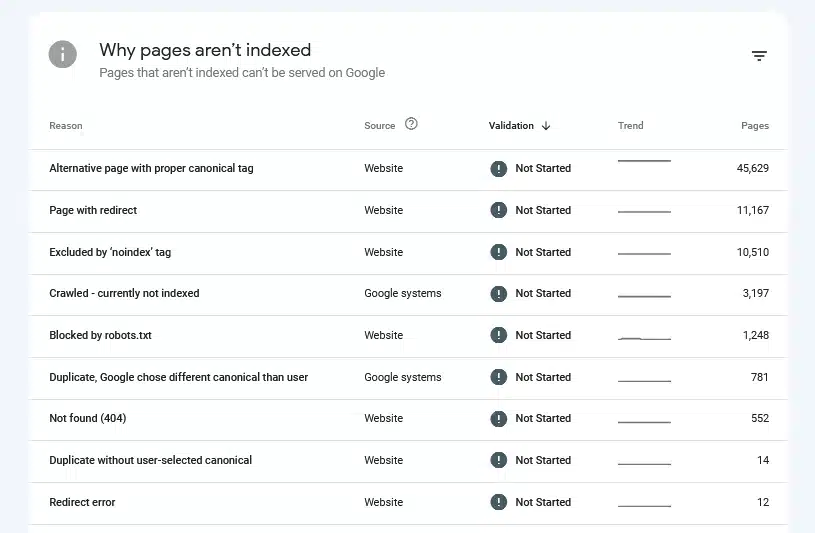The width and height of the screenshot is (815, 533).
Task: Click the 3,197 pages value
Action: (x=756, y=293)
